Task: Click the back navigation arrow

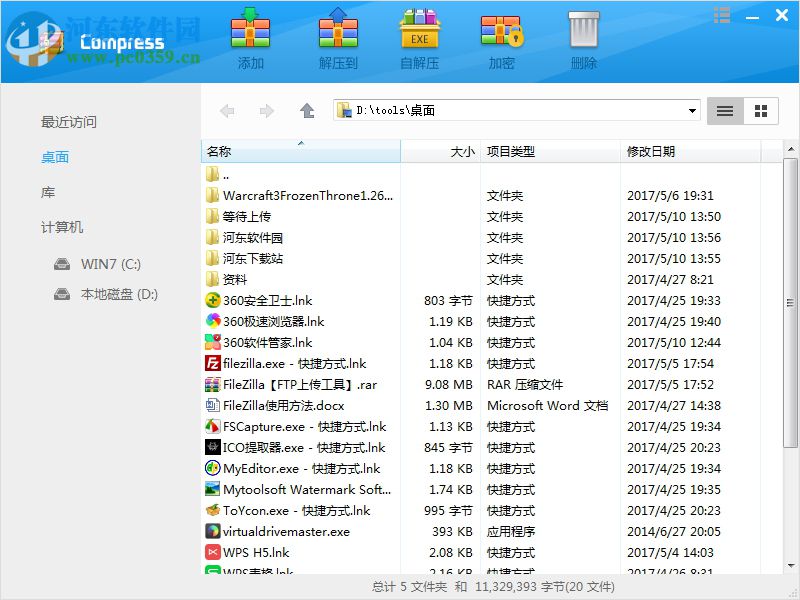Action: (x=227, y=111)
